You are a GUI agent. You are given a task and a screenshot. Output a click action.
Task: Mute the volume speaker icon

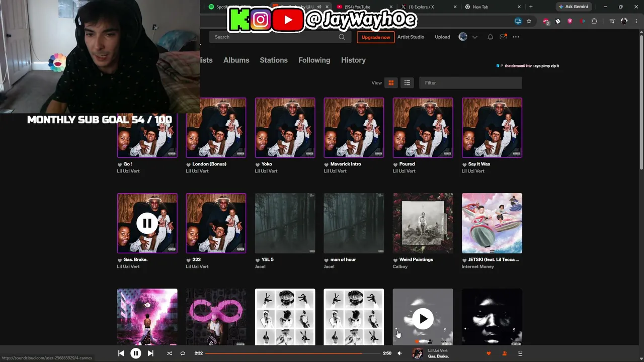399,353
